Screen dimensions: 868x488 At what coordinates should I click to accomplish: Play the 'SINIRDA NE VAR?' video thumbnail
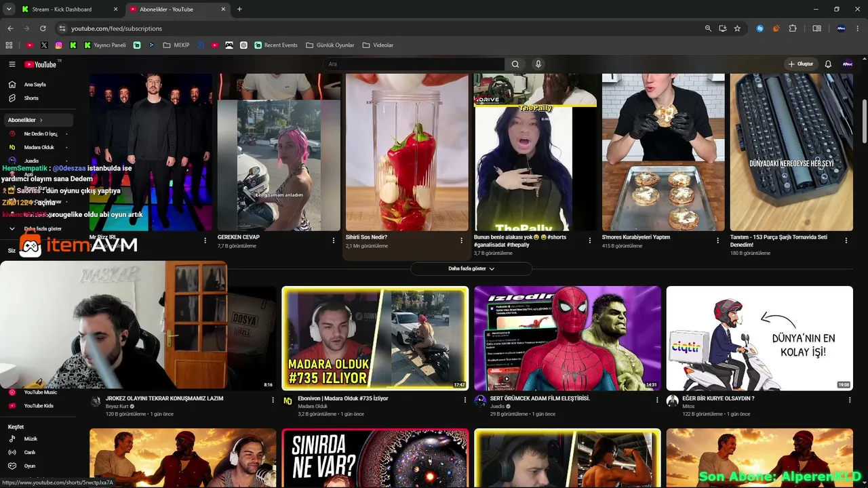(375, 458)
